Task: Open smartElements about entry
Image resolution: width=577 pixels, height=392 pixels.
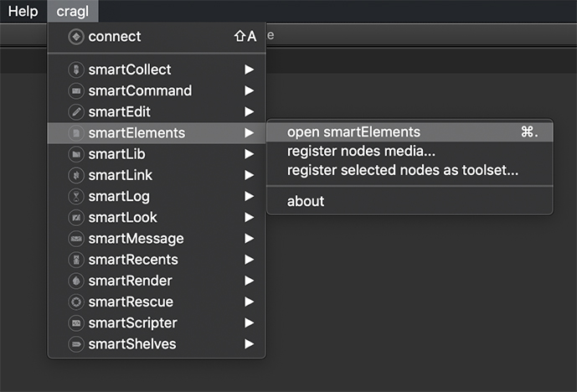Action: (x=306, y=201)
